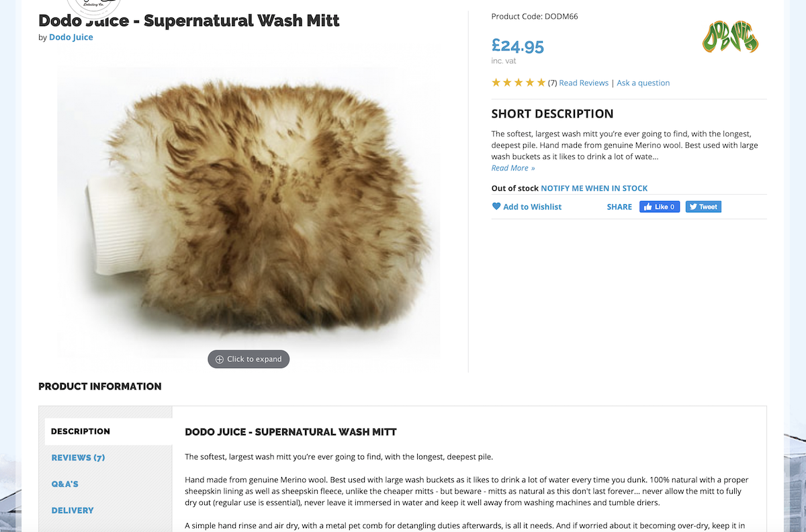This screenshot has width=806, height=532.
Task: Click the Facebook Like button
Action: [x=660, y=207]
